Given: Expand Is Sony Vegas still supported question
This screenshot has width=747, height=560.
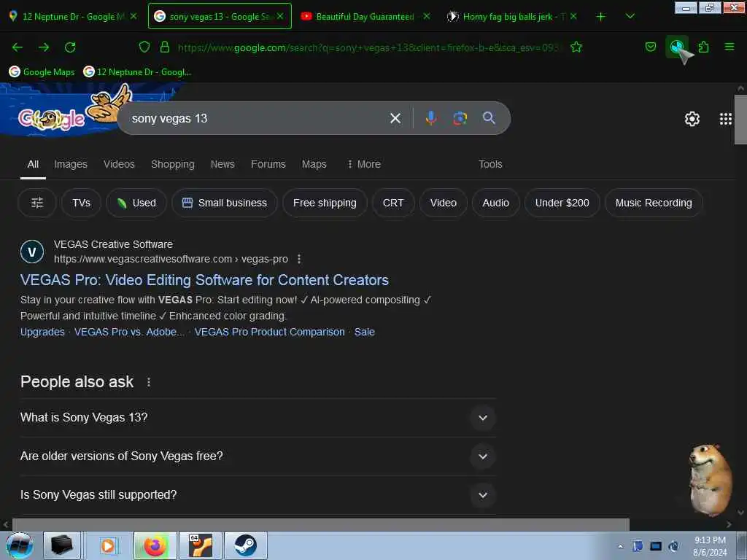Looking at the screenshot, I should pos(258,495).
